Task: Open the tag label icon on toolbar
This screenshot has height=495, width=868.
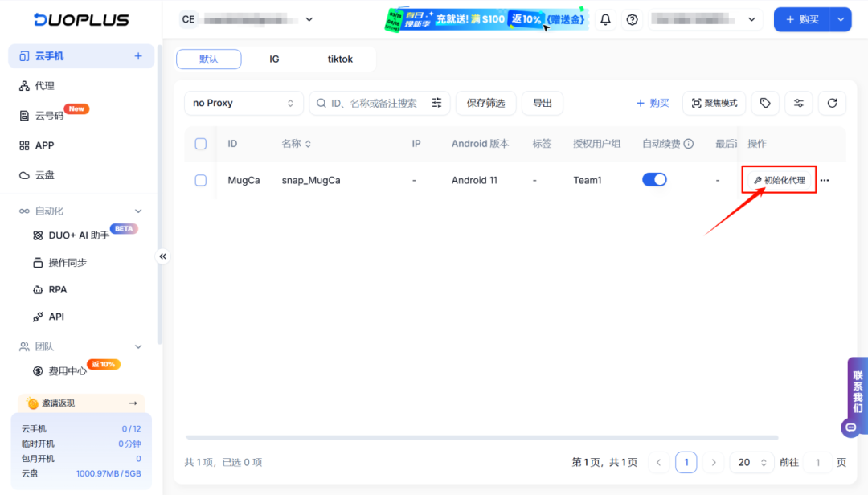Action: [x=764, y=103]
